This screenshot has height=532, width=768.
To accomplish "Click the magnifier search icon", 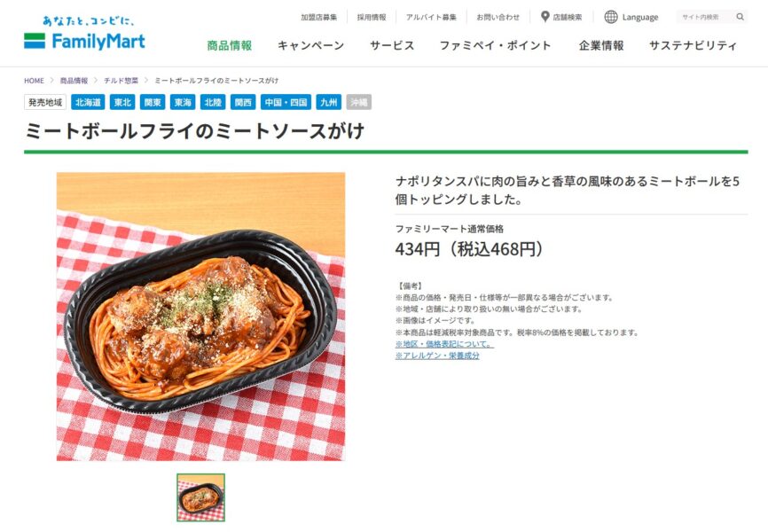I will 741,17.
